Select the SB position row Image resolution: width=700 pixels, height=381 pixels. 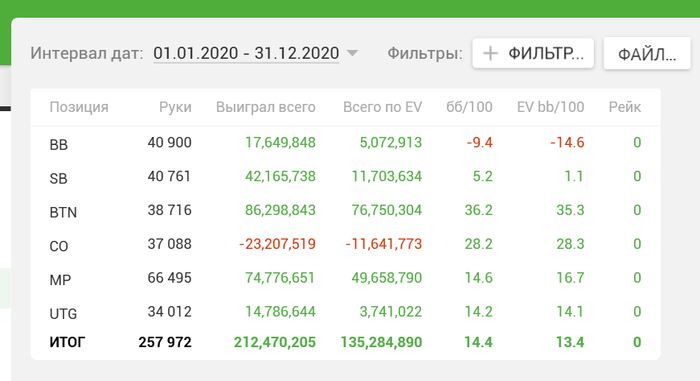pyautogui.click(x=345, y=177)
